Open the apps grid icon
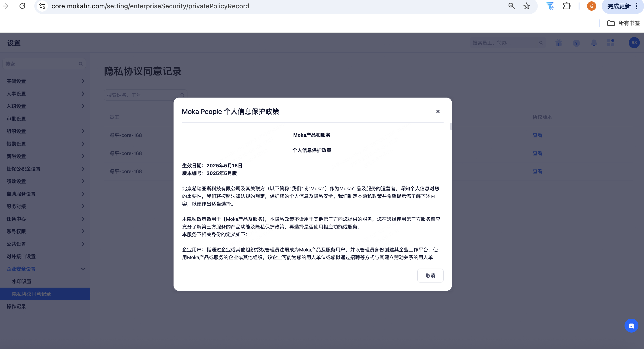The height and width of the screenshot is (349, 644). point(611,43)
